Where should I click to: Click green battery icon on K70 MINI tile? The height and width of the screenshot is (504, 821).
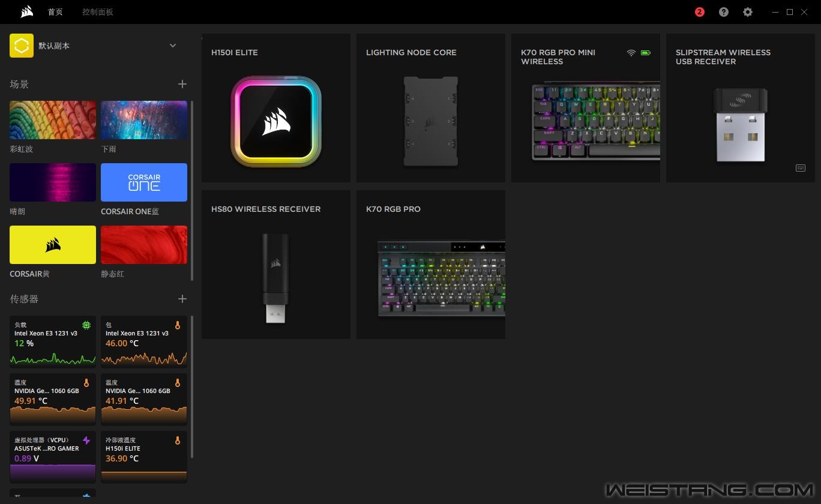[x=645, y=53]
